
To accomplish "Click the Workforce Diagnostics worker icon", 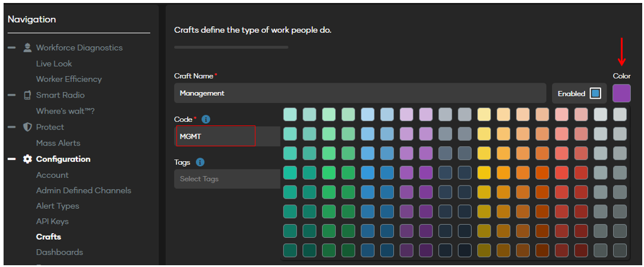I will pyautogui.click(x=27, y=48).
